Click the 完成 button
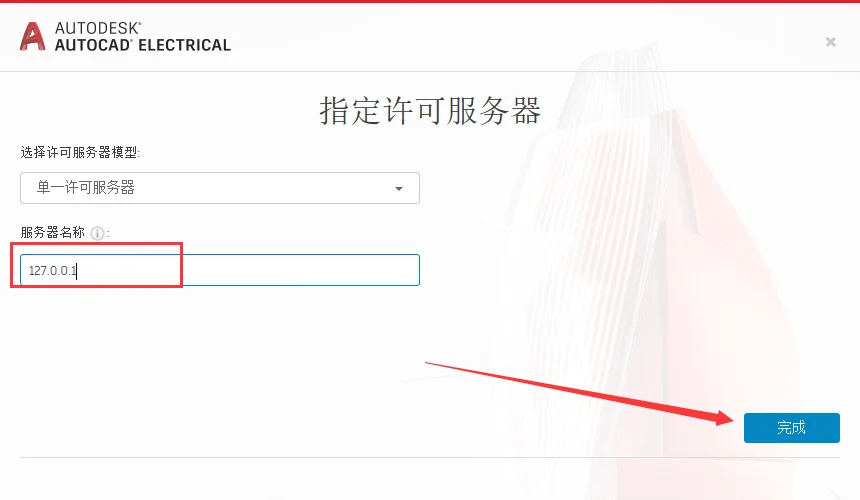Viewport: 860px width, 500px height. (791, 428)
